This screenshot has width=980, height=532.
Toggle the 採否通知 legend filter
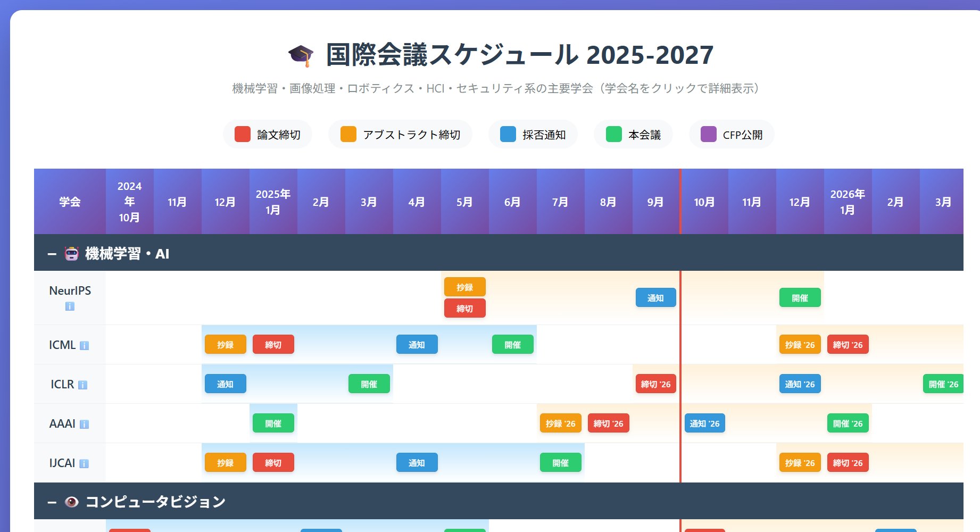click(533, 135)
